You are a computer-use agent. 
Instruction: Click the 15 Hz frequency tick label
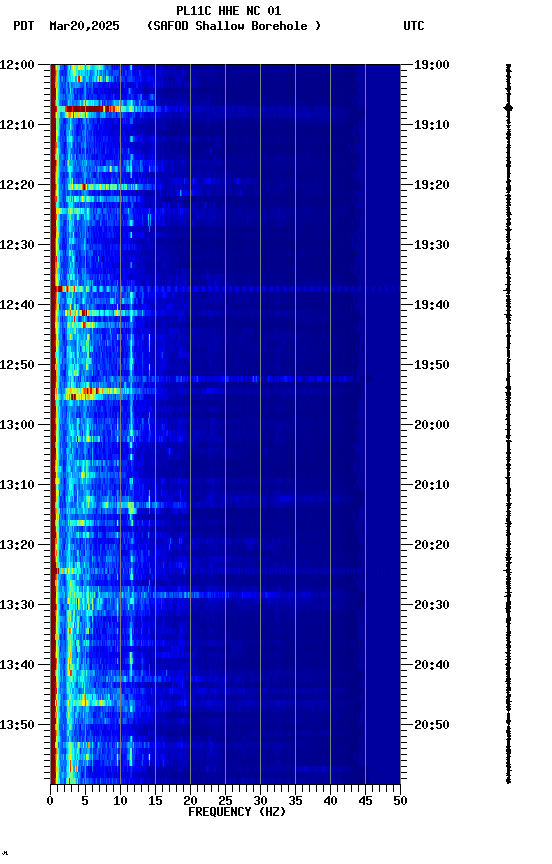[x=155, y=801]
